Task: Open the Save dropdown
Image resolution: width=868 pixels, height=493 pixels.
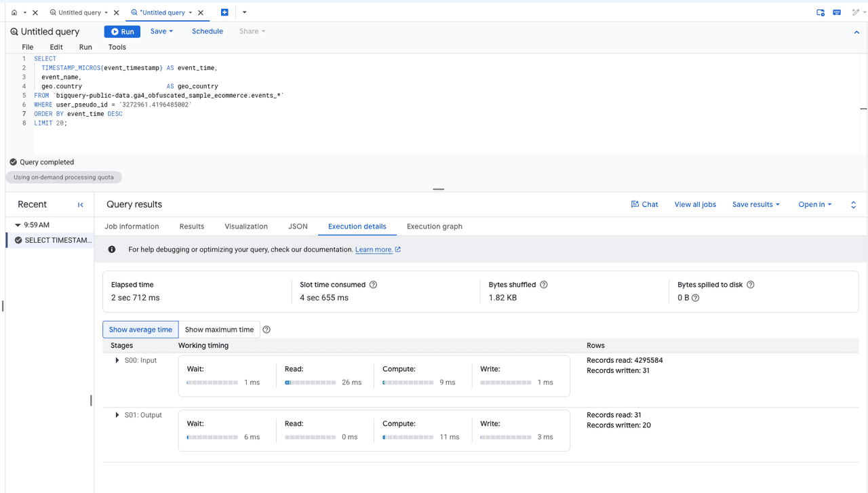Action: (x=161, y=31)
